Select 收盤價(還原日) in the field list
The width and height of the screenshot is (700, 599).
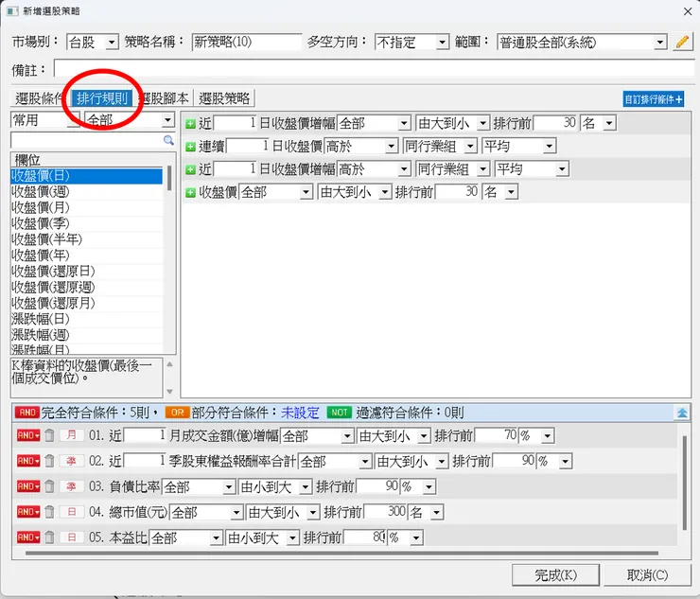[87, 272]
